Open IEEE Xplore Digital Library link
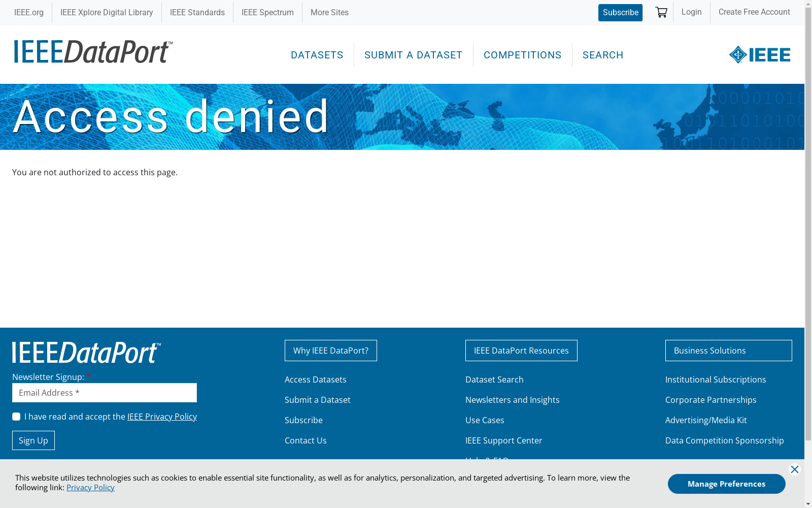 pyautogui.click(x=107, y=12)
